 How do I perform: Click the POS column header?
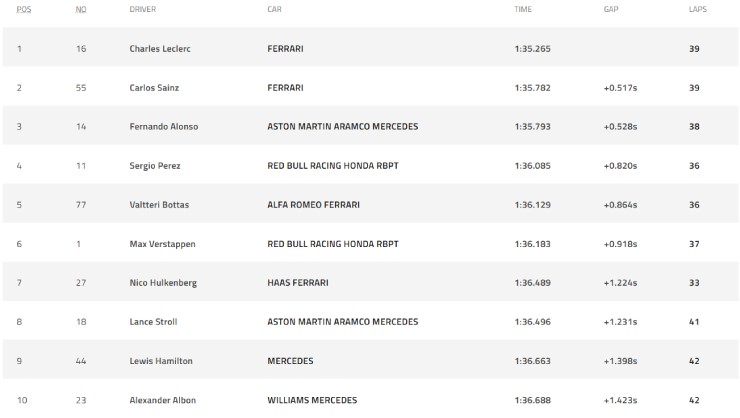(24, 9)
